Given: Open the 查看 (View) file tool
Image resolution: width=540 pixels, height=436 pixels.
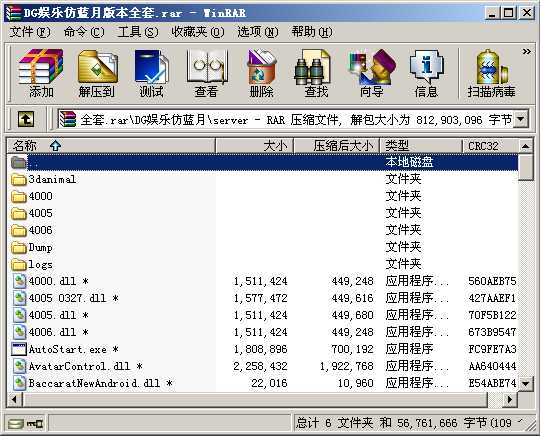Looking at the screenshot, I should pyautogui.click(x=206, y=73).
